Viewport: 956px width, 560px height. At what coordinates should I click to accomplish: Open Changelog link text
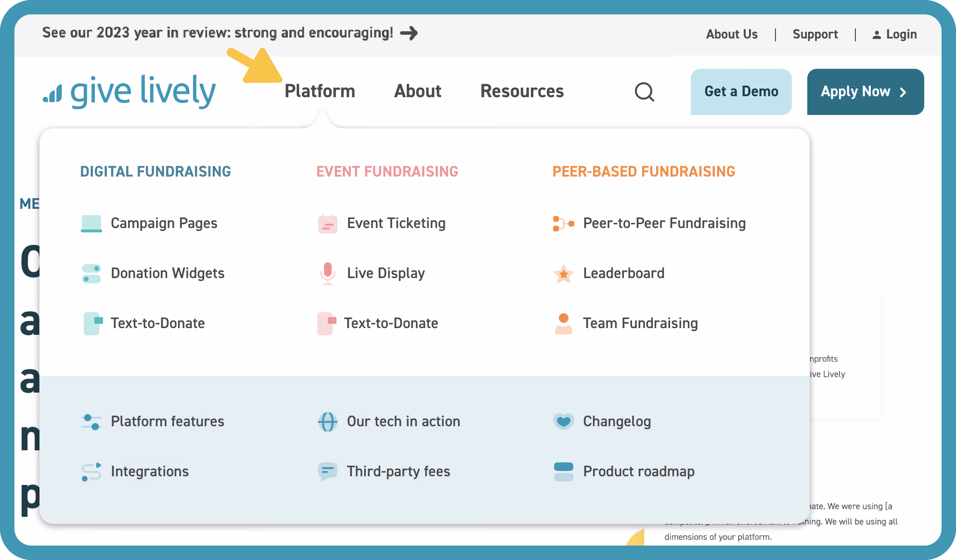pyautogui.click(x=617, y=422)
